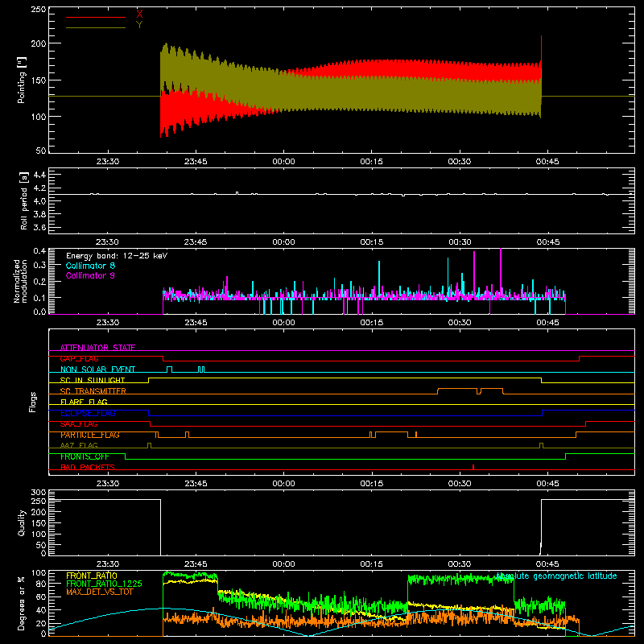Viewport: 644px width, 644px height.
Task: Click 00:45 label under Quality plot
Action: (x=547, y=564)
